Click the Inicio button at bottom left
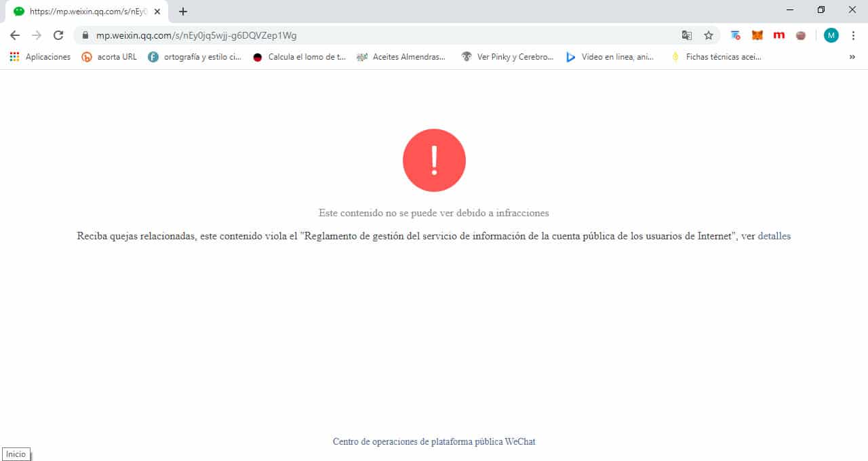This screenshot has height=461, width=868. 16,454
